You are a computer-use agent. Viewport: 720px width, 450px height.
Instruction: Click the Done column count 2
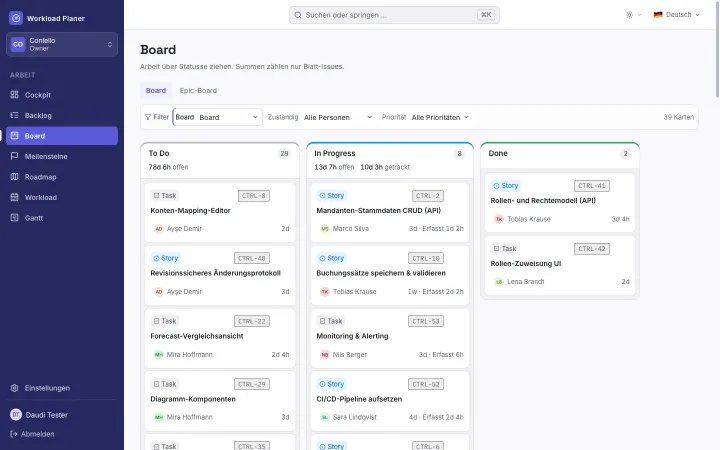click(x=625, y=153)
